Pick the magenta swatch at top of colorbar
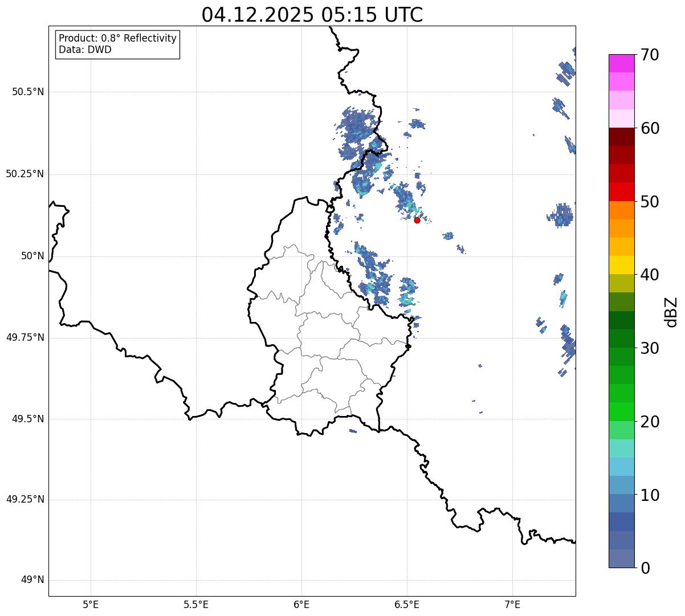 pos(622,63)
